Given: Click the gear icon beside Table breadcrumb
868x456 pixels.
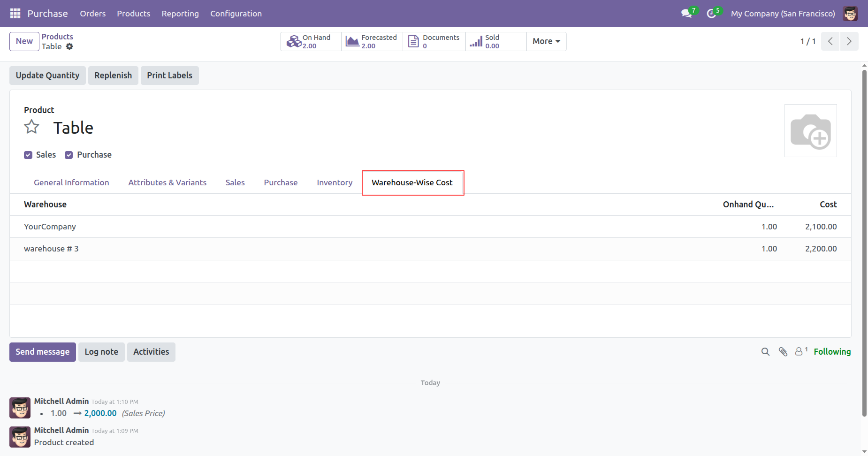Looking at the screenshot, I should coord(69,46).
